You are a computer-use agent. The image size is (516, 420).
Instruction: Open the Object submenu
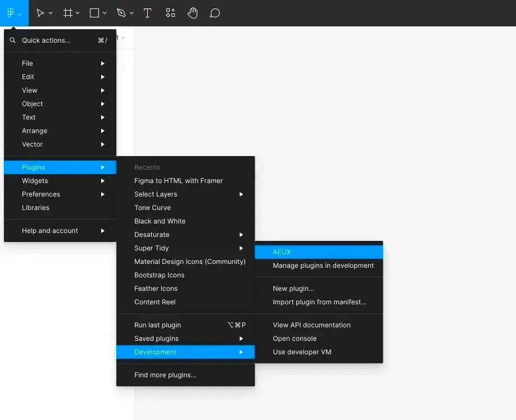coord(60,103)
